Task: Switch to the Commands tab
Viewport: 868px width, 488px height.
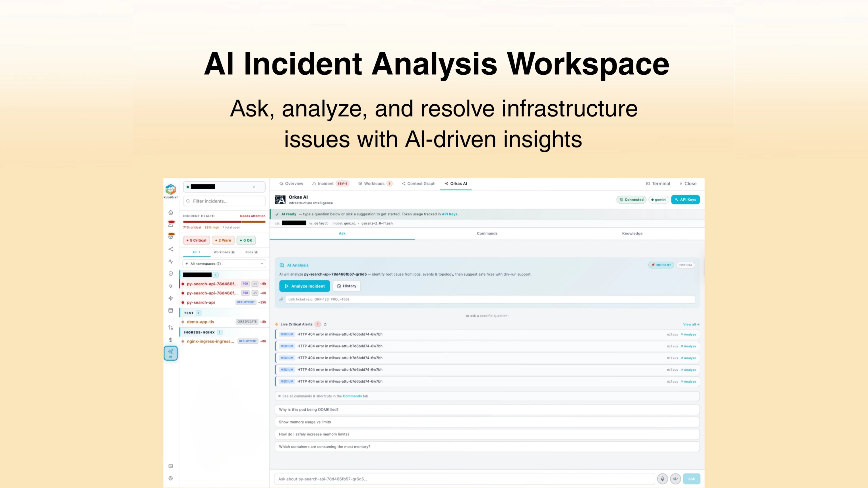Action: tap(487, 233)
